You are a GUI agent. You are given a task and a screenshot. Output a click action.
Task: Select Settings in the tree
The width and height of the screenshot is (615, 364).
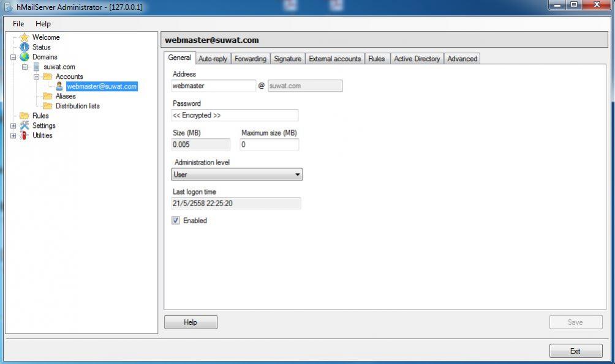[44, 125]
